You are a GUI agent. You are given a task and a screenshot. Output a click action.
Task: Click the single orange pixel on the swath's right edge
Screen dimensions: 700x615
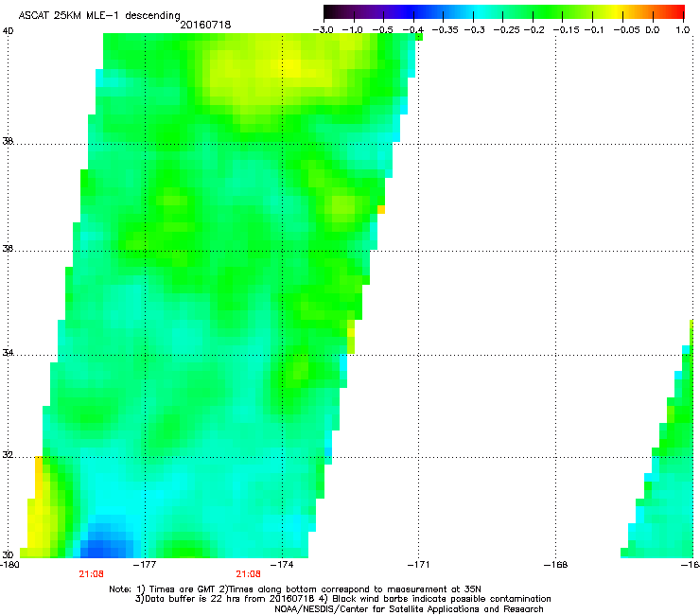pyautogui.click(x=381, y=209)
